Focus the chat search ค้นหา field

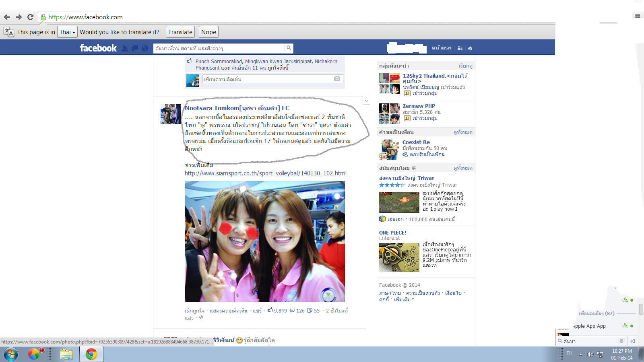(586, 341)
